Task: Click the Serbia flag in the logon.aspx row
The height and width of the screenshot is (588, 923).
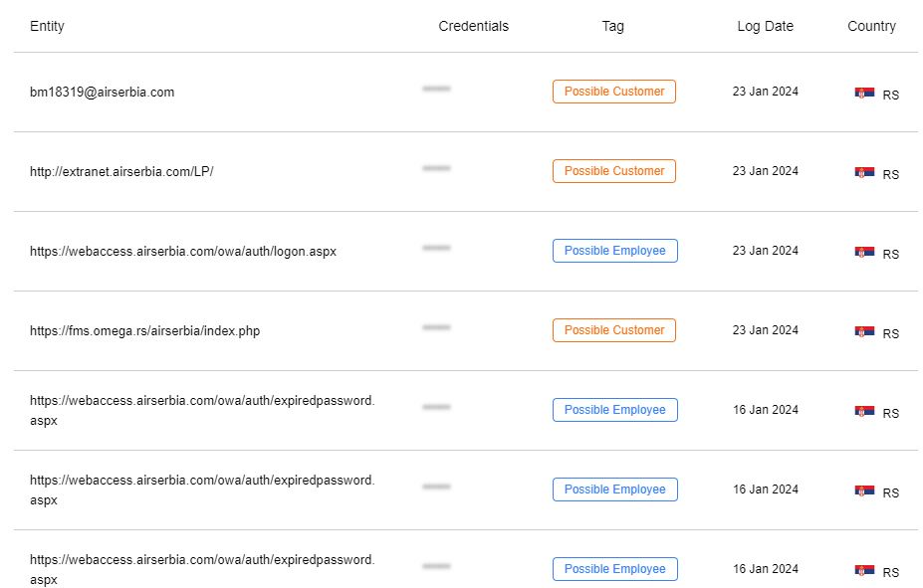Action: (x=864, y=252)
